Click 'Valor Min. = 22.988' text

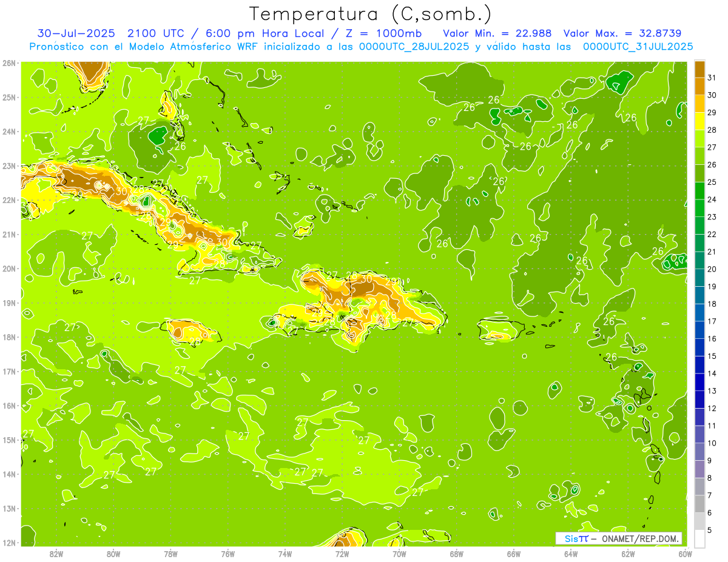coord(497,33)
